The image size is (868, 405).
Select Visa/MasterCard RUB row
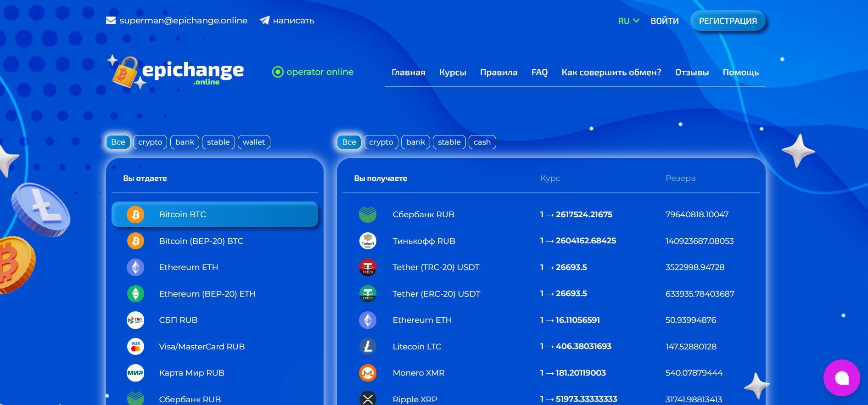pyautogui.click(x=215, y=347)
